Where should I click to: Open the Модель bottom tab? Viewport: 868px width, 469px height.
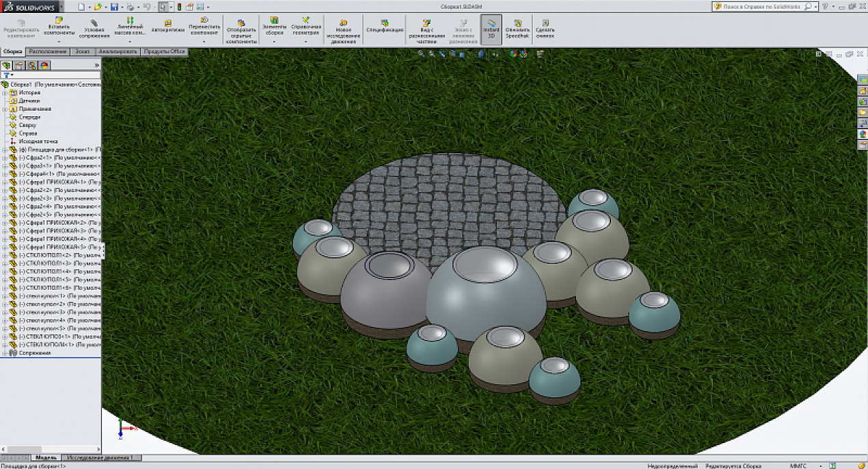click(x=46, y=457)
